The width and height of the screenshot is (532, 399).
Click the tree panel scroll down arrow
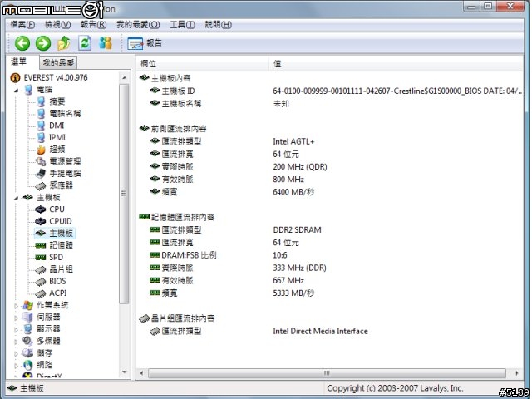tap(124, 372)
